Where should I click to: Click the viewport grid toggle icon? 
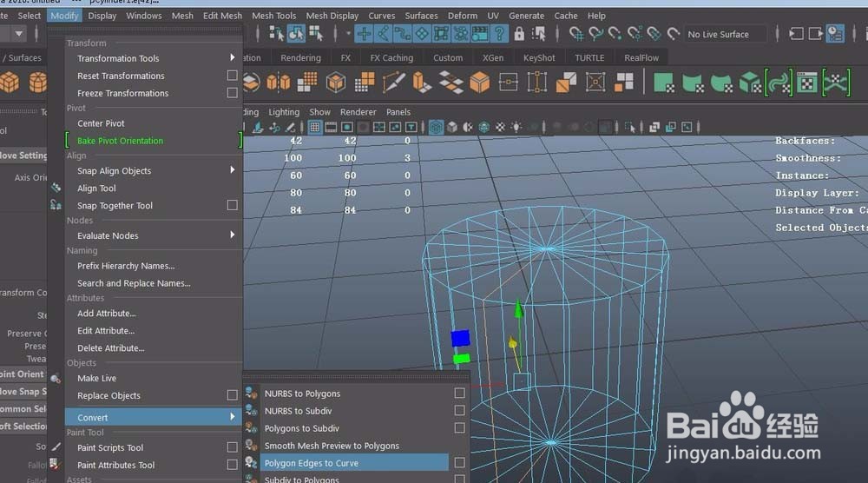314,128
